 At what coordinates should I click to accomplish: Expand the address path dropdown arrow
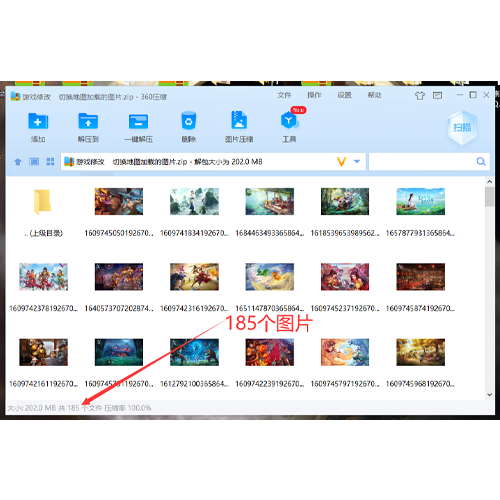coord(357,162)
